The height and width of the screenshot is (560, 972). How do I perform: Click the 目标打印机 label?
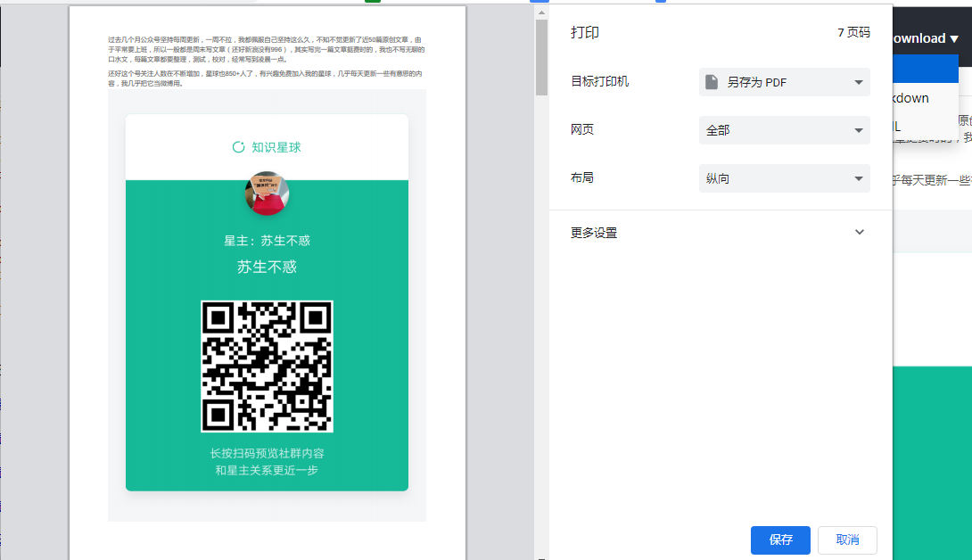[599, 81]
